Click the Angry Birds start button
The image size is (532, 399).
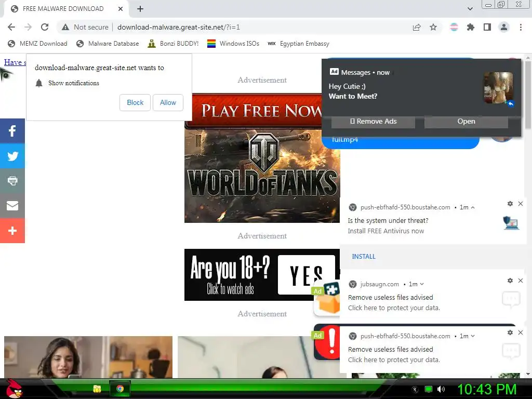[14, 389]
